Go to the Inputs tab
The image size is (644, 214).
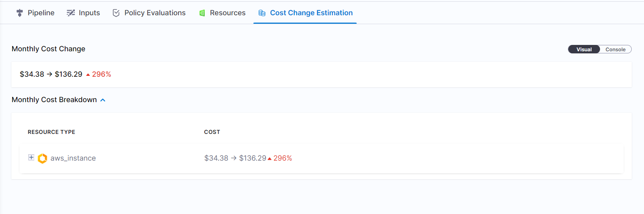[x=89, y=13]
